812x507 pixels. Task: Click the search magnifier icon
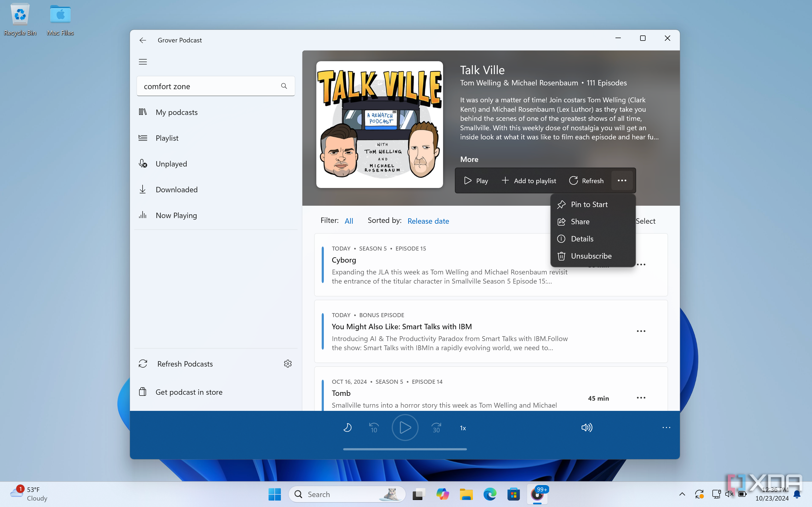pyautogui.click(x=284, y=86)
